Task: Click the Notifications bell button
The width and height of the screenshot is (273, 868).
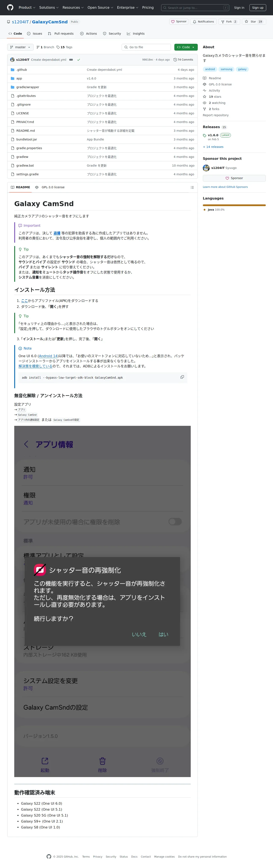Action: tap(203, 21)
